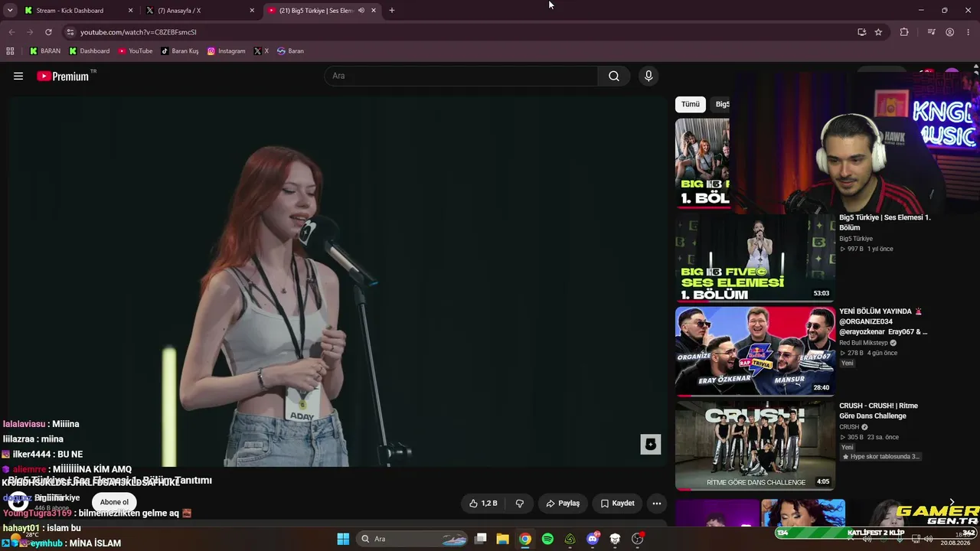Open the Instagram bookmark
Viewport: 980px width, 551px height.
click(x=227, y=51)
